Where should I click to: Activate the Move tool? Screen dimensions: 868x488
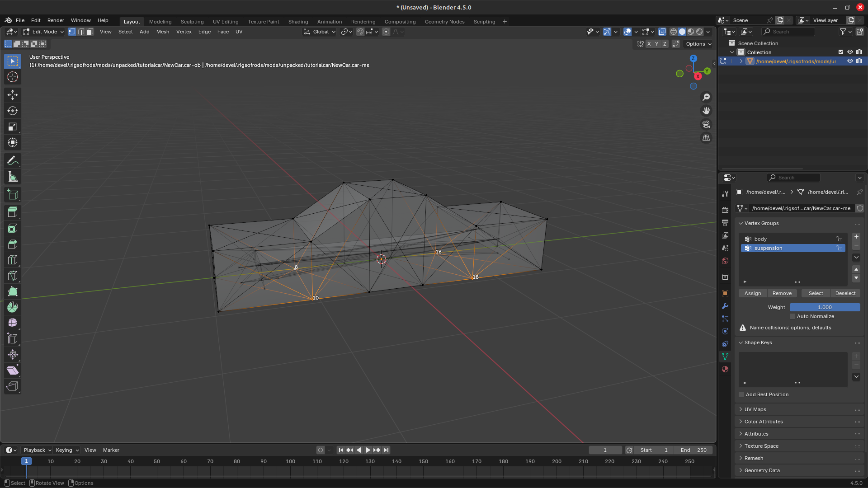[x=13, y=95]
